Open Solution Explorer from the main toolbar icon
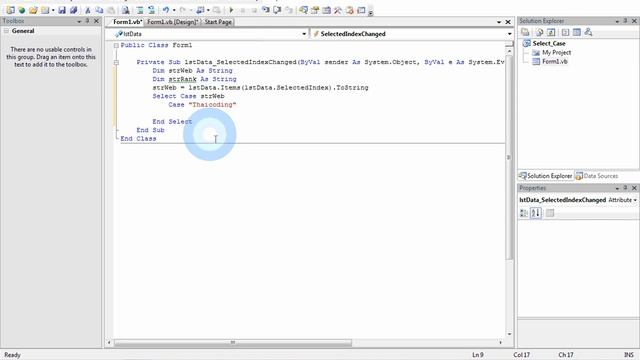 [303, 10]
